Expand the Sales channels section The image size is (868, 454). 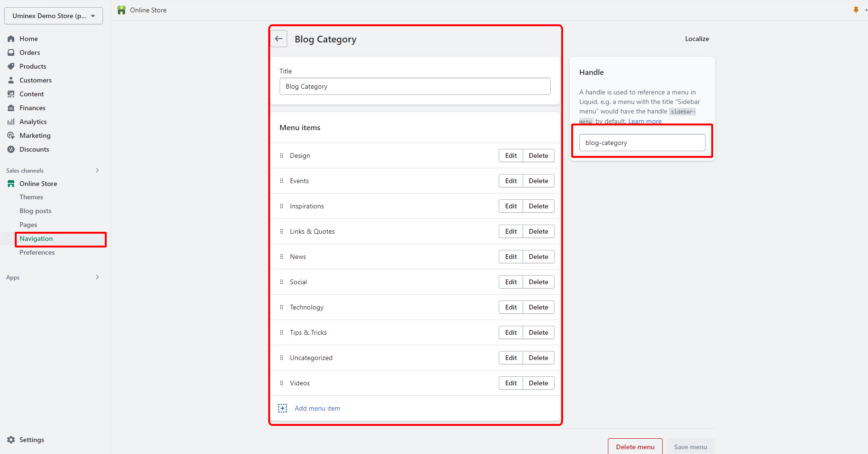(97, 170)
